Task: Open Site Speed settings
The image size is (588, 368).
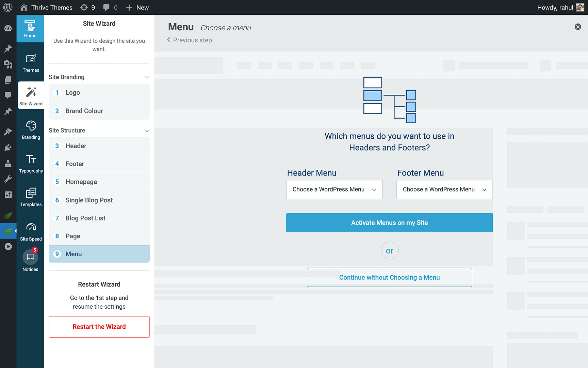Action: pyautogui.click(x=30, y=231)
